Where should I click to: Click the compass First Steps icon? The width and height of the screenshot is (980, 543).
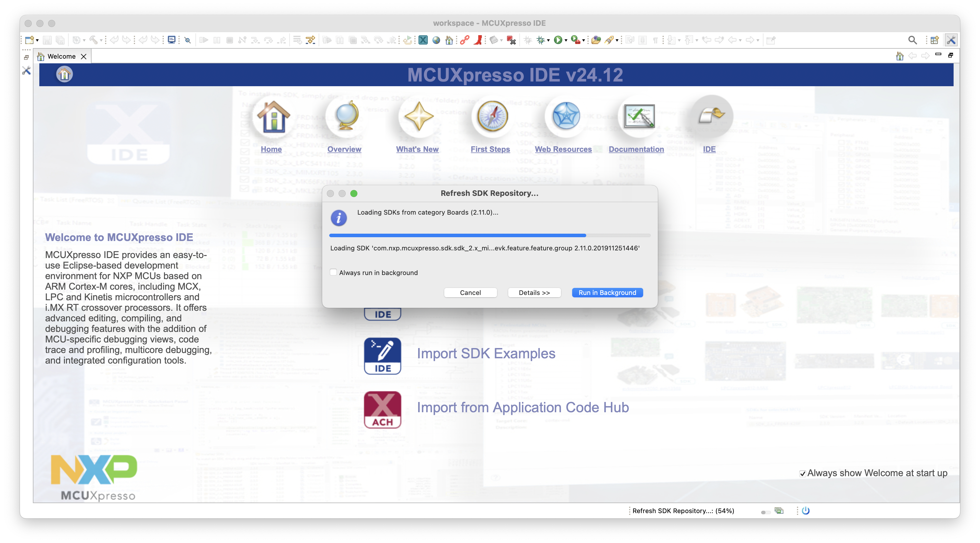pos(492,116)
